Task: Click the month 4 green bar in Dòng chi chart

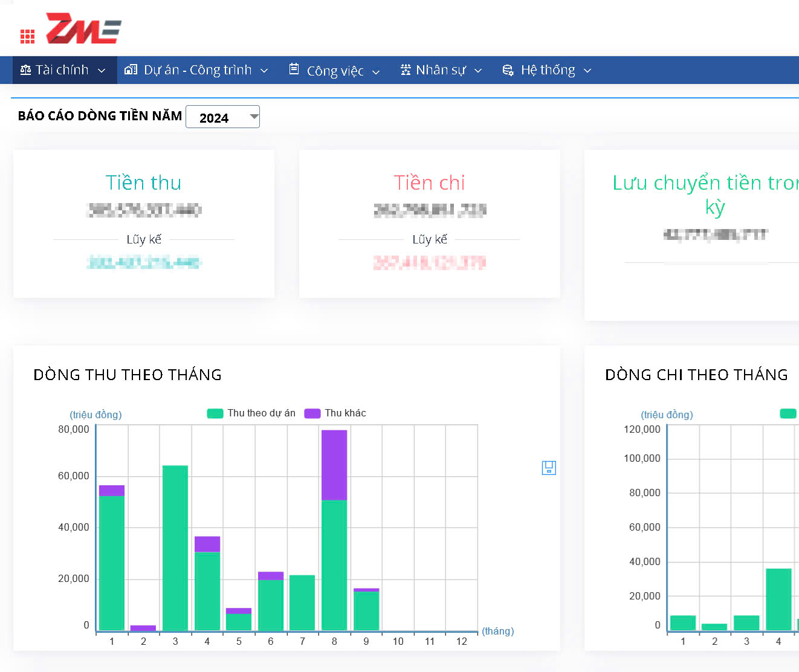Action: coord(778,599)
